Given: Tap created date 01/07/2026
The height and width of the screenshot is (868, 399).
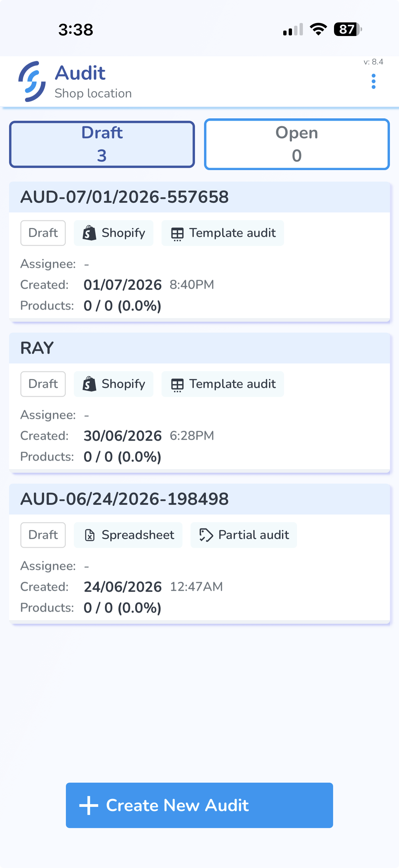Looking at the screenshot, I should point(122,285).
